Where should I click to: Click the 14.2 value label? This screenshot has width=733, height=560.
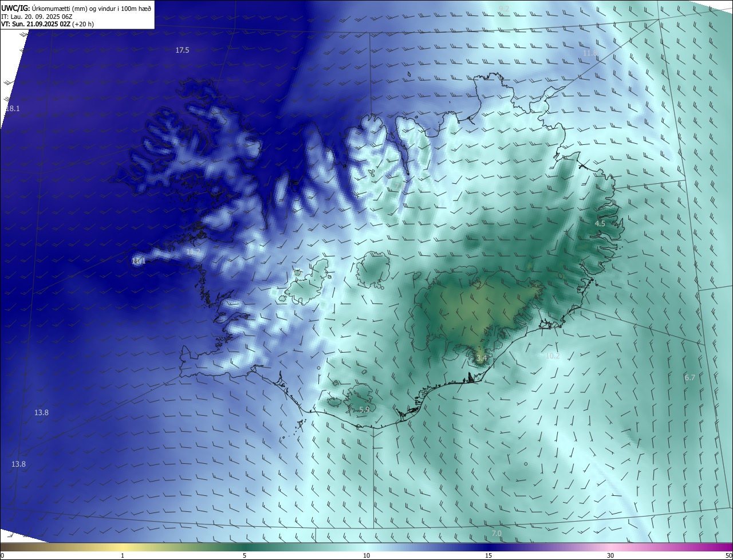(194, 252)
